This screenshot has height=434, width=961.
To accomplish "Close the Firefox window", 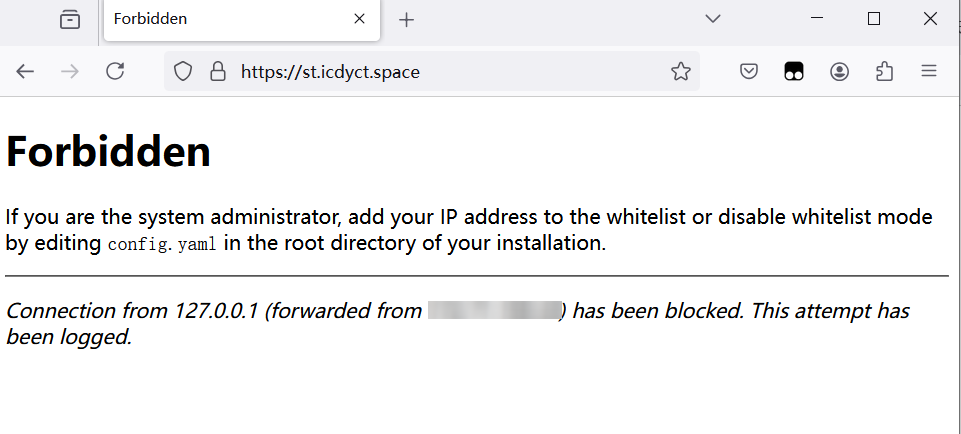I will coord(929,19).
